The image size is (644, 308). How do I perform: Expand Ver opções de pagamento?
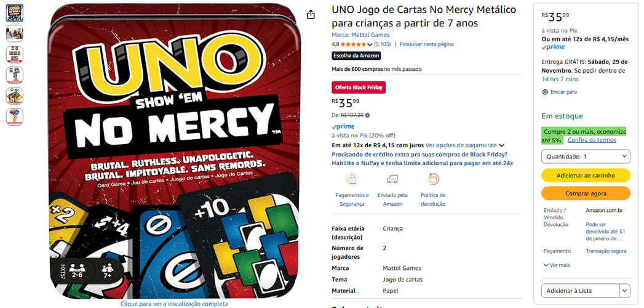(464, 145)
